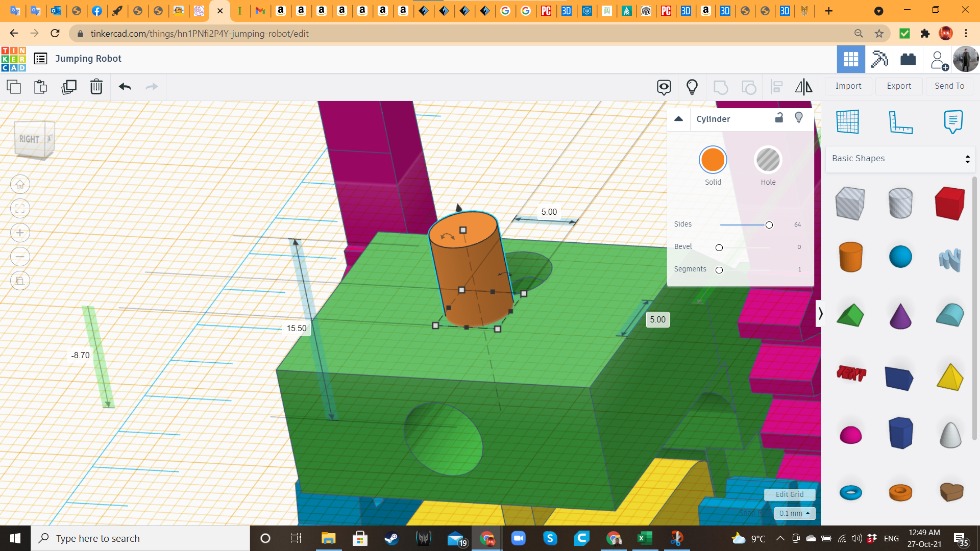This screenshot has width=980, height=551.
Task: Open the Workplane tool in the right panel
Action: tap(848, 122)
